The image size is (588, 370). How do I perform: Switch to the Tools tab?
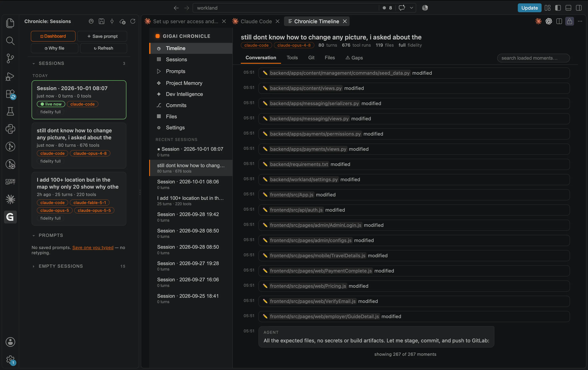point(292,58)
